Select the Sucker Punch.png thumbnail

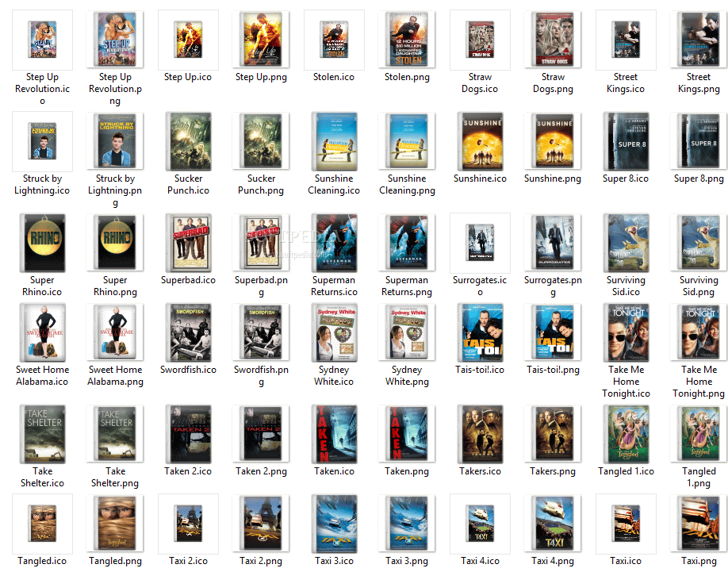tap(261, 141)
